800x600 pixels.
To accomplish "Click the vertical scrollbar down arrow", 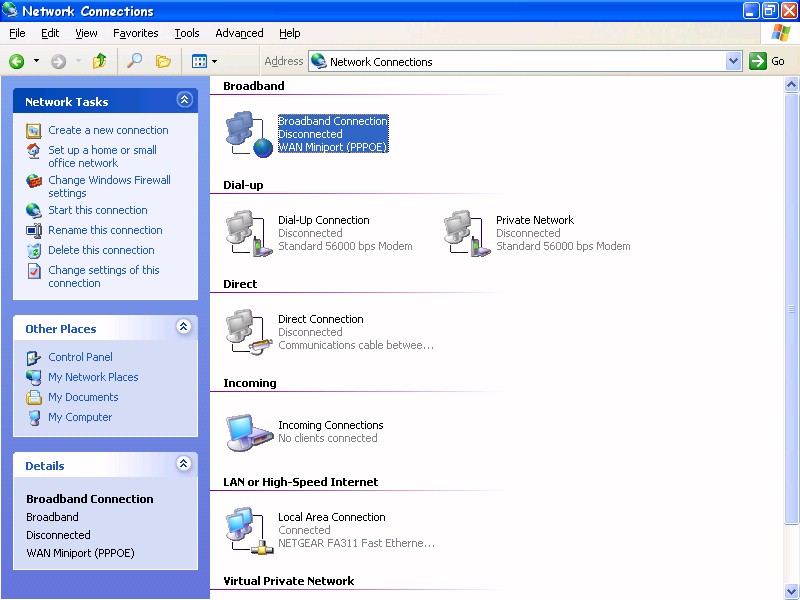I will click(x=791, y=591).
